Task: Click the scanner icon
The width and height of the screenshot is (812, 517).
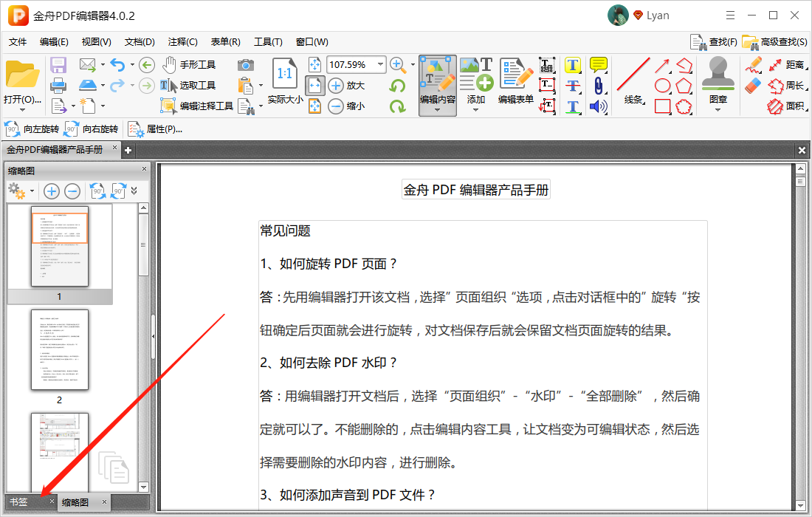Action: pyautogui.click(x=88, y=84)
